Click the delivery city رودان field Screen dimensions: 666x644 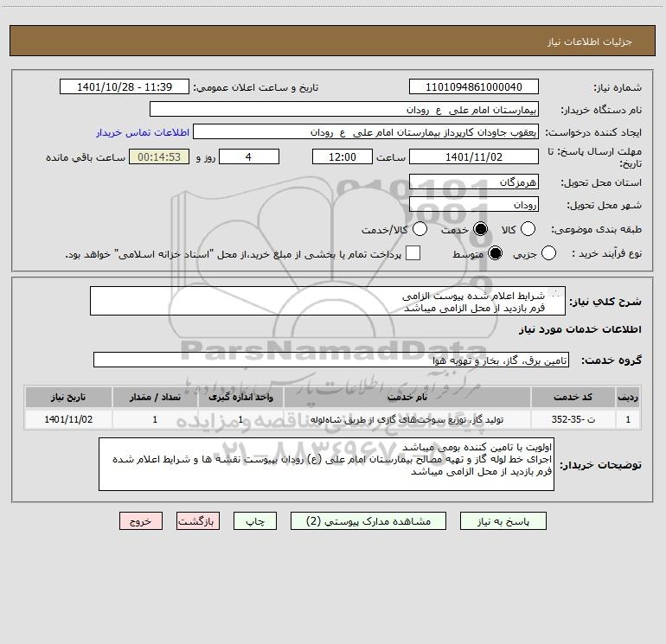pyautogui.click(x=474, y=204)
